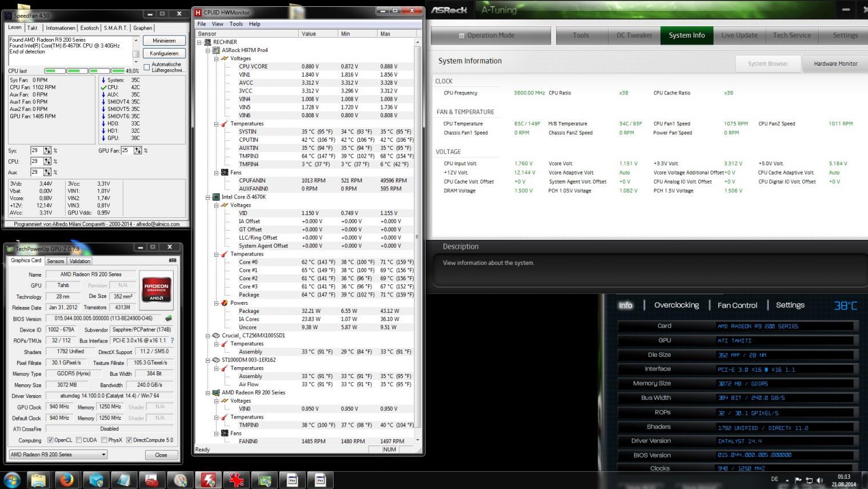The width and height of the screenshot is (868, 489).
Task: Switch to the Sensors tab in GPU-Z
Action: tap(55, 261)
